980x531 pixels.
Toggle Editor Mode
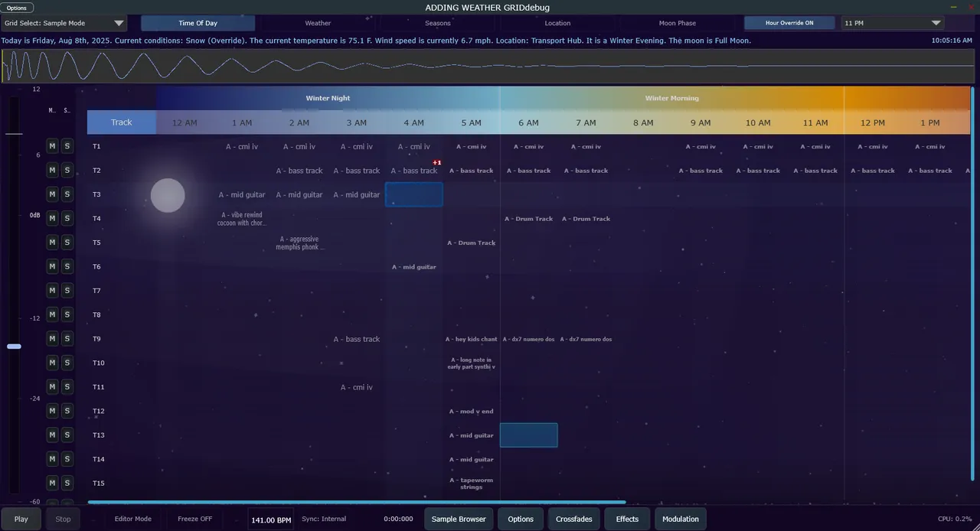132,519
